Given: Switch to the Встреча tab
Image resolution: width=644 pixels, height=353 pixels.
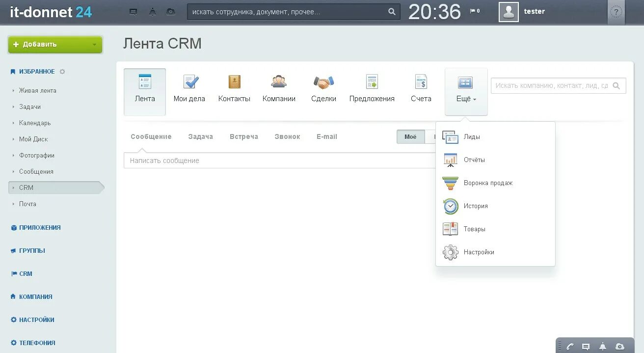Looking at the screenshot, I should [244, 137].
